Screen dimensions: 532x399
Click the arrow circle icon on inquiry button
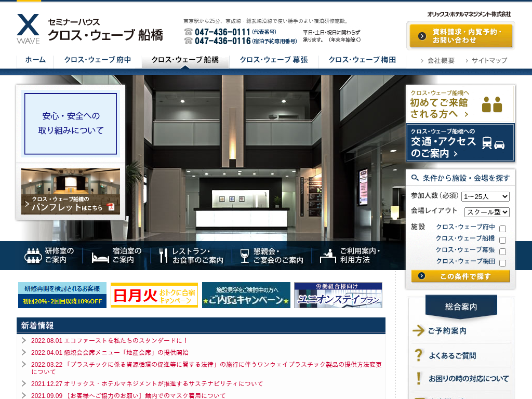click(422, 36)
